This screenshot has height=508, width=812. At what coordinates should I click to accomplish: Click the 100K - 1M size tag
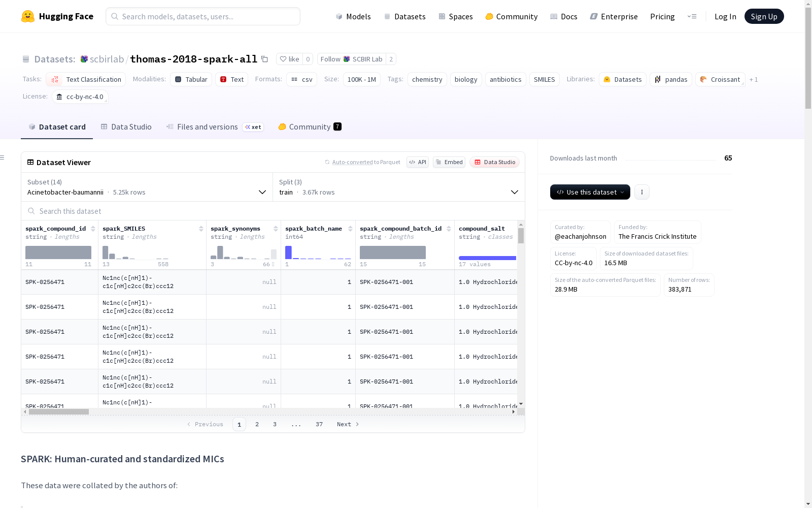point(362,79)
